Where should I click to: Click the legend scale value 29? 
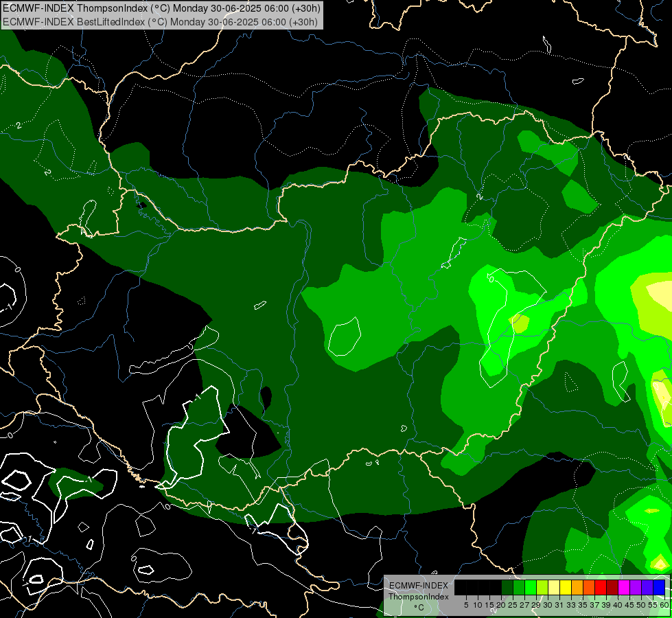pos(536,605)
